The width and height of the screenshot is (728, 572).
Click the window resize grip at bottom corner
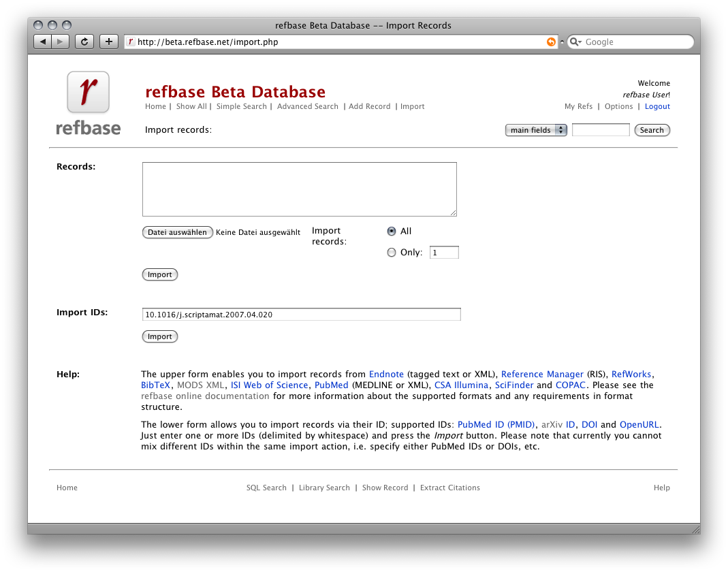(696, 529)
